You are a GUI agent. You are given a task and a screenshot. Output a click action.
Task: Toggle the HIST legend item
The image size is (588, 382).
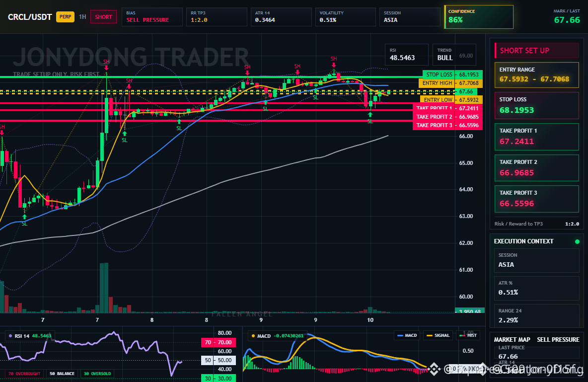468,335
